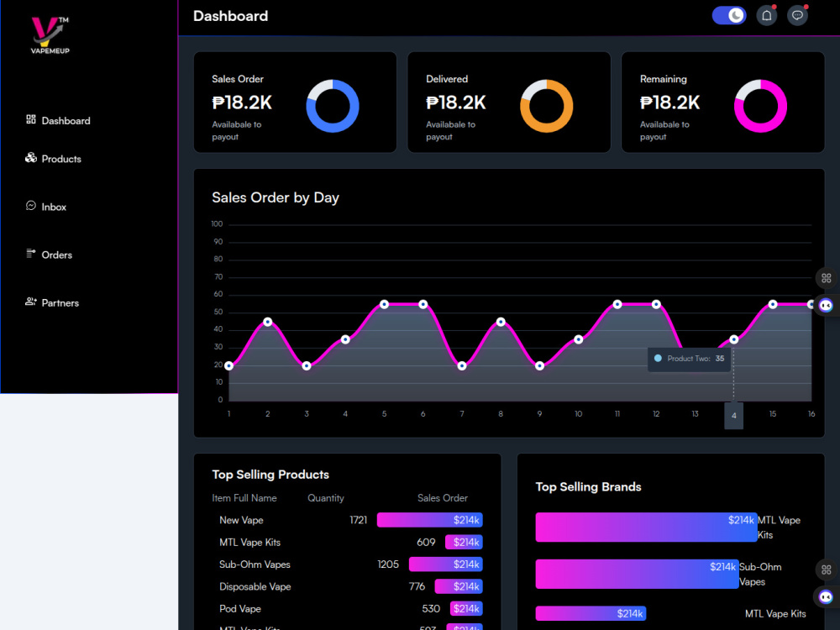Click the orange Delivered donut chart
The width and height of the screenshot is (840, 630).
(x=547, y=106)
